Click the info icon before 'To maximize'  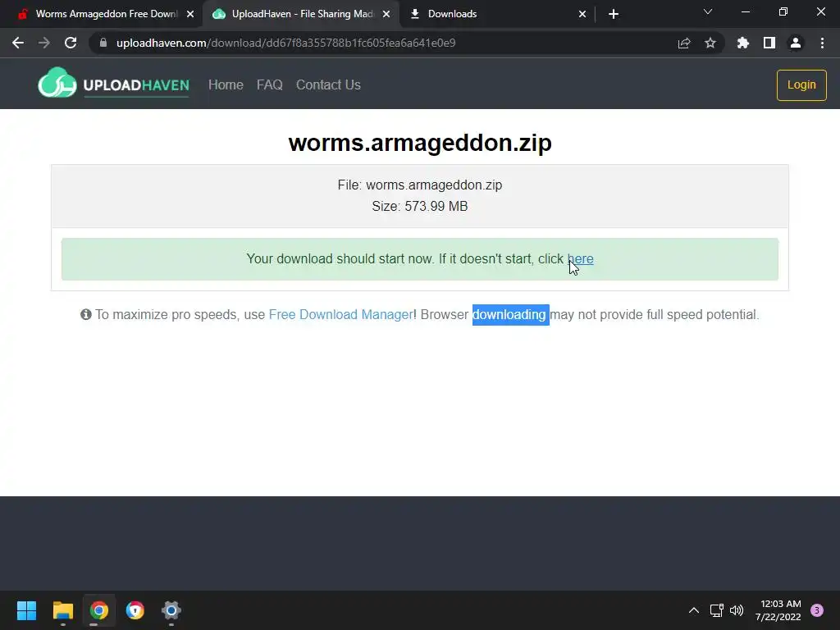coord(85,314)
